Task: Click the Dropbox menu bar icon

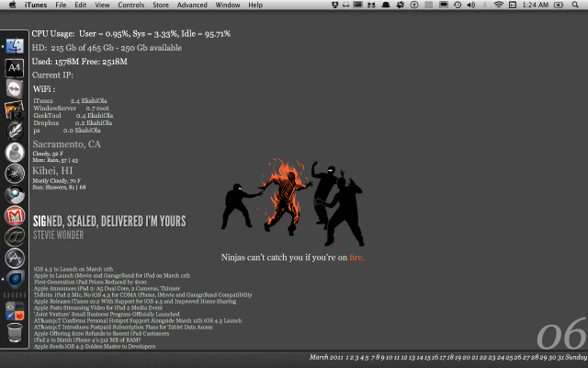Action: (x=334, y=5)
